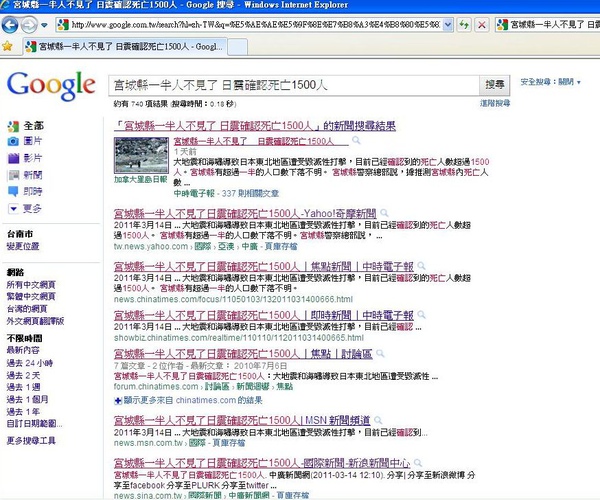
Task: Select the 影片 videos sidebar filter
Action: [x=33, y=158]
